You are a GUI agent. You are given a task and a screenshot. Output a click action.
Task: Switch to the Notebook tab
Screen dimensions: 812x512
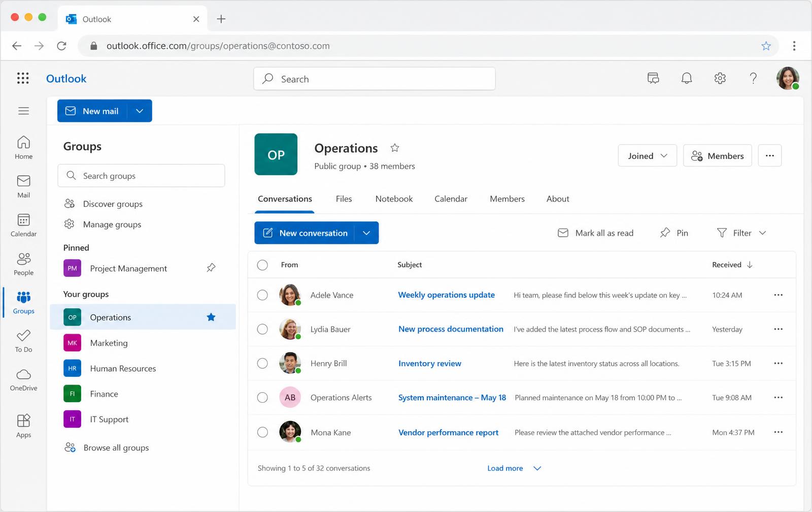pyautogui.click(x=394, y=199)
